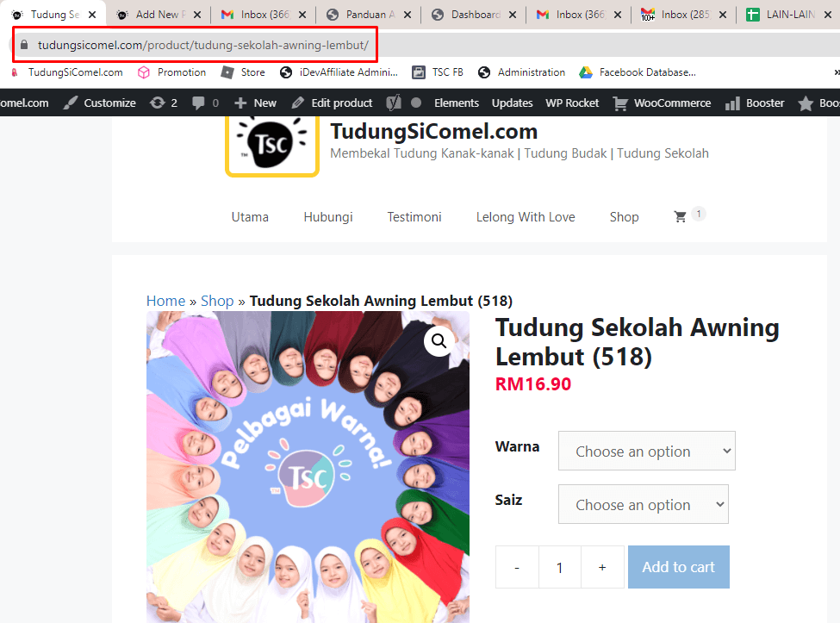This screenshot has width=840, height=623.
Task: Click New in the admin bar
Action: (256, 103)
